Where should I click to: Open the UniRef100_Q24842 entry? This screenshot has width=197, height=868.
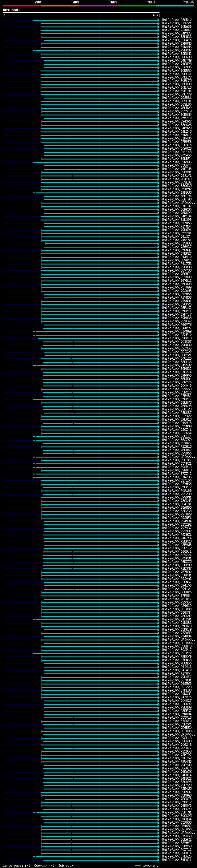176,30
